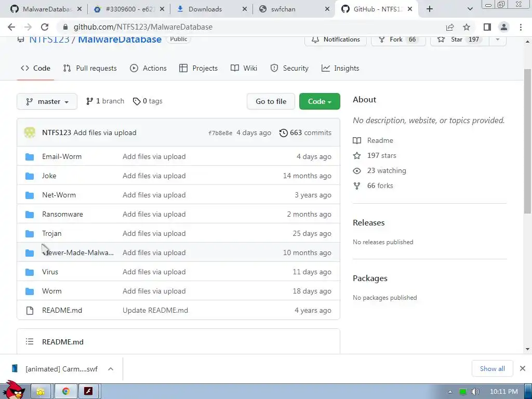View the 0 tags link
Viewport: 532px width, 399px height.
pyautogui.click(x=148, y=101)
